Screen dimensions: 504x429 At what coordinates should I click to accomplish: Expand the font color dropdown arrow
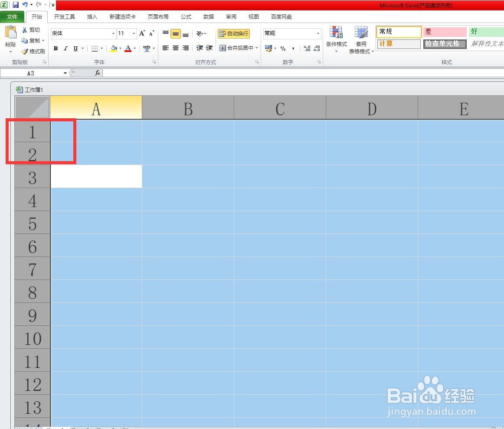135,49
